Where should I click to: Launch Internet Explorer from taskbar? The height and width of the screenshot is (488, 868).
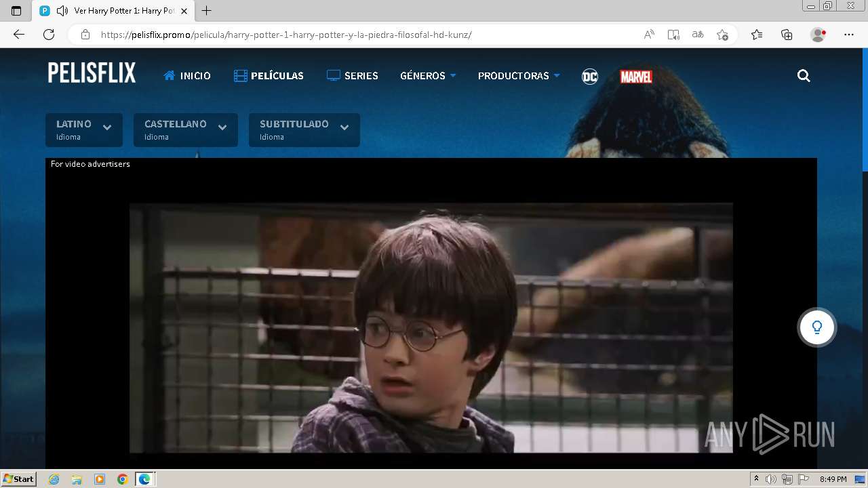tap(54, 479)
